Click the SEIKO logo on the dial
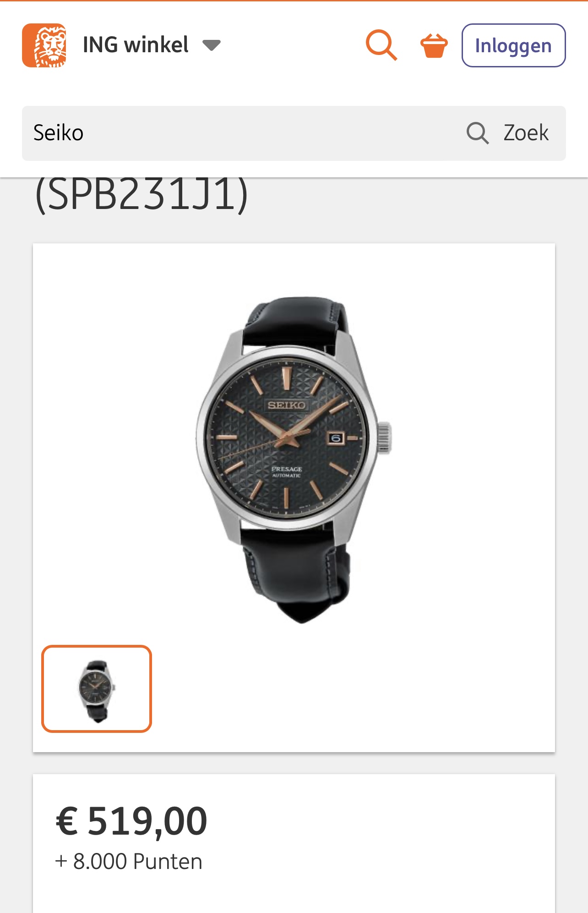Screen dimensions: 588x913 tap(287, 405)
